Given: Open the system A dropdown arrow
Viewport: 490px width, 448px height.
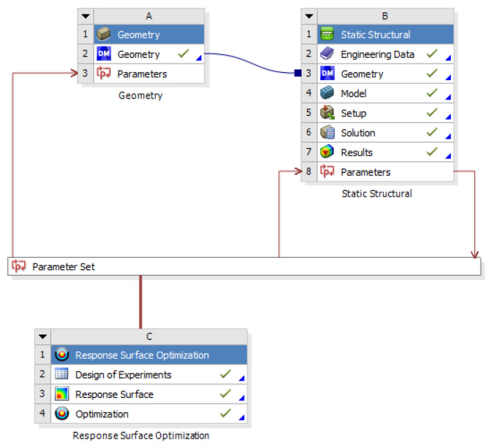Looking at the screenshot, I should [x=86, y=16].
